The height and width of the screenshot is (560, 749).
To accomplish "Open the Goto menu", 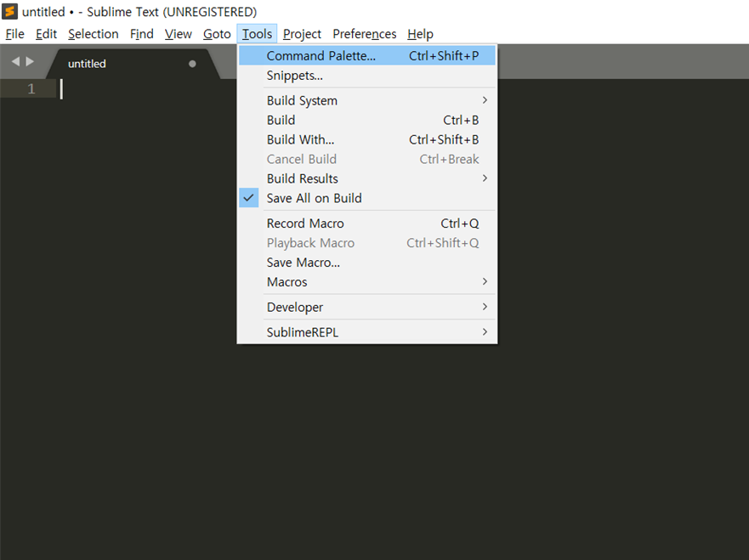I will point(217,34).
